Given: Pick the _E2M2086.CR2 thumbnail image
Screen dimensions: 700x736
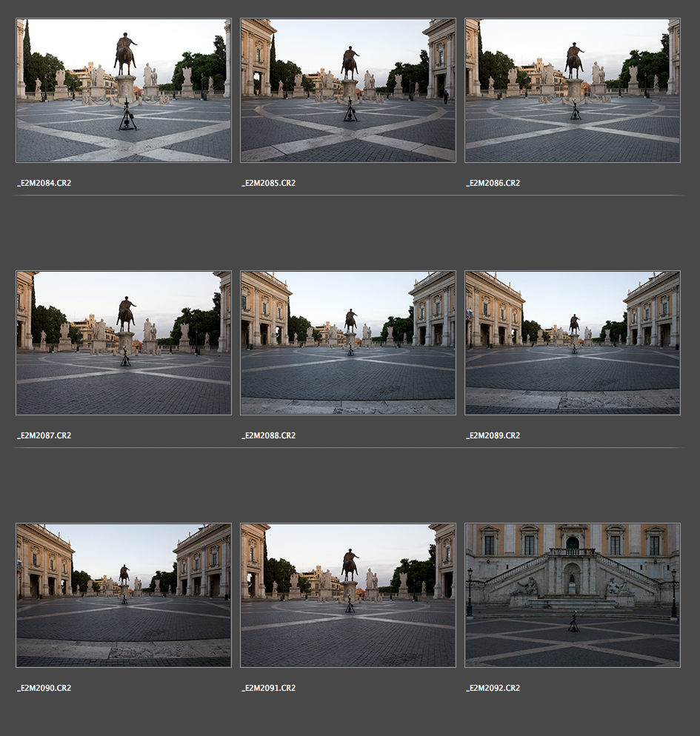Looking at the screenshot, I should 573,90.
